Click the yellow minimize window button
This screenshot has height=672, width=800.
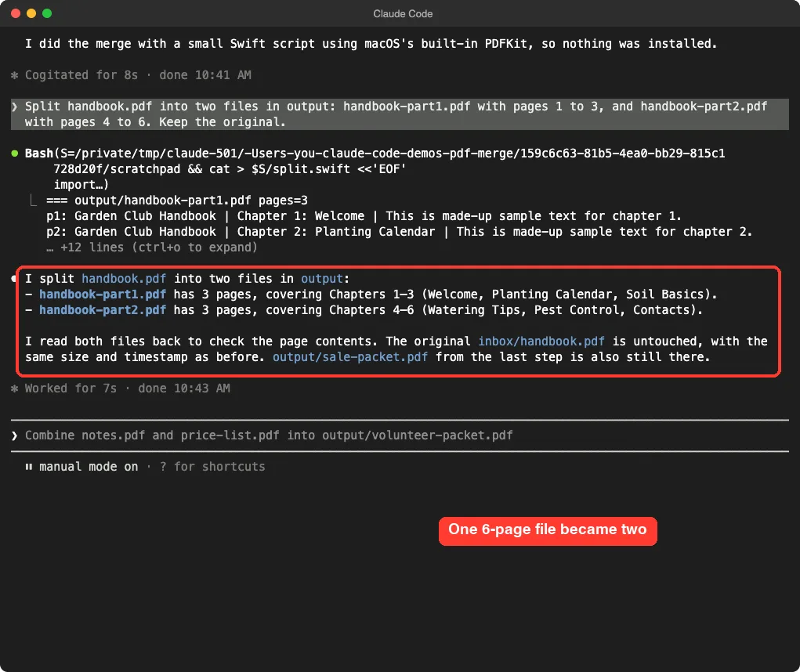point(31,13)
